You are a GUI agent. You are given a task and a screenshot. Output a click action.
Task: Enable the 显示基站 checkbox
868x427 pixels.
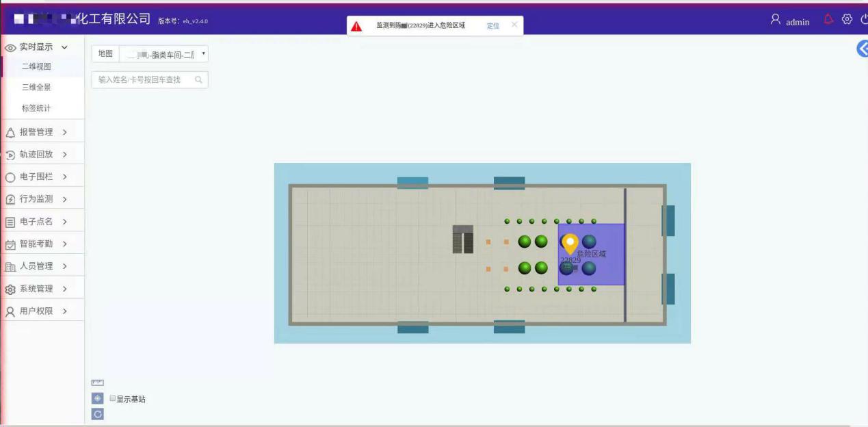(113, 398)
